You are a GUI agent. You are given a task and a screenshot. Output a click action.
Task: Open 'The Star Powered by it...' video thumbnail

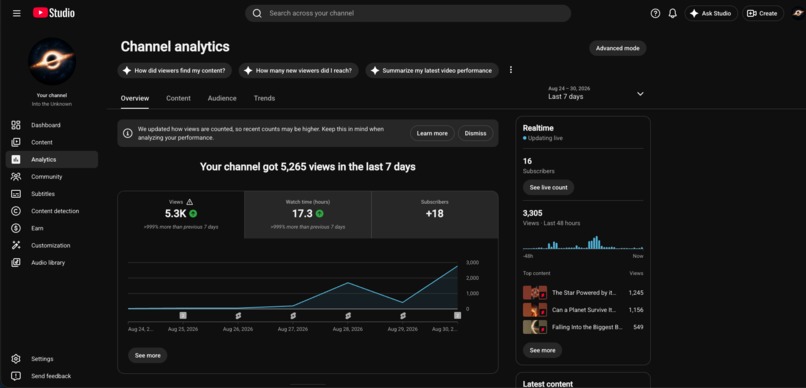(535, 292)
